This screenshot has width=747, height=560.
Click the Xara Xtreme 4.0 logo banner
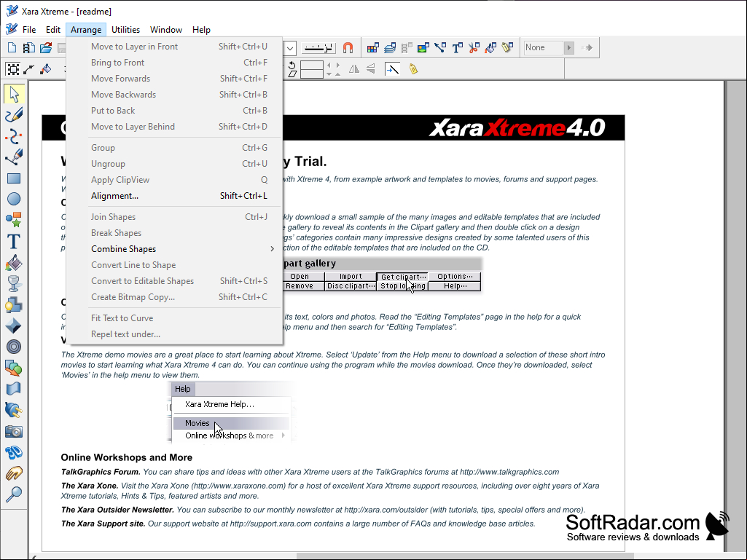tap(517, 127)
